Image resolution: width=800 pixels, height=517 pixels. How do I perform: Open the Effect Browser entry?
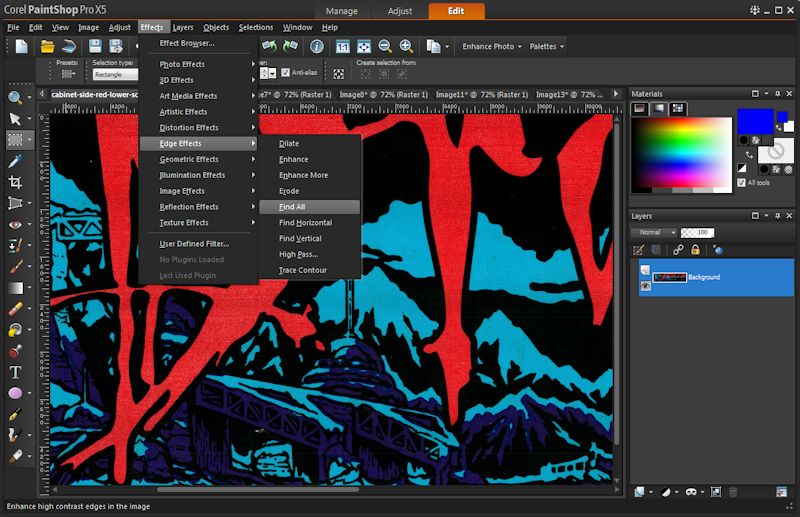[187, 44]
